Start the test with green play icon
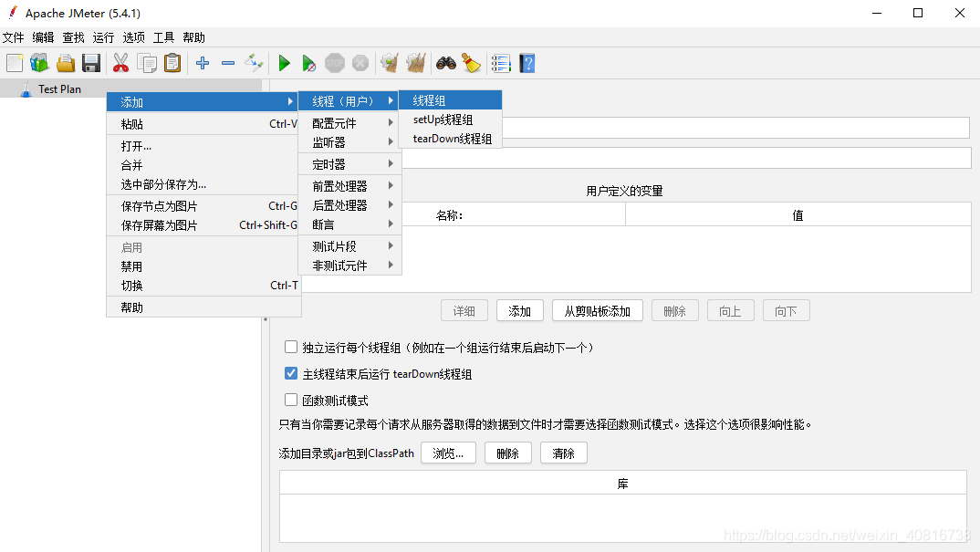The height and width of the screenshot is (552, 980). pyautogui.click(x=285, y=63)
